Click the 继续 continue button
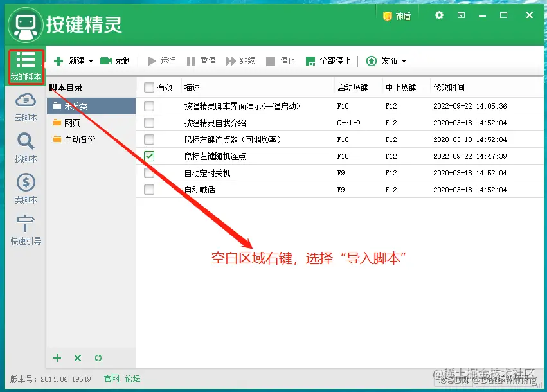Viewport: 547px width, 392px height. pos(240,61)
